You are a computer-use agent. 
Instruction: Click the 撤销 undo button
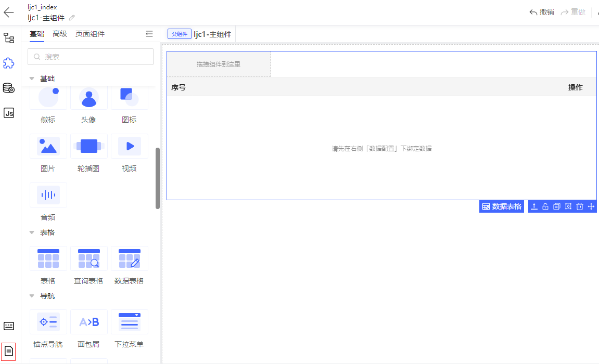click(542, 12)
